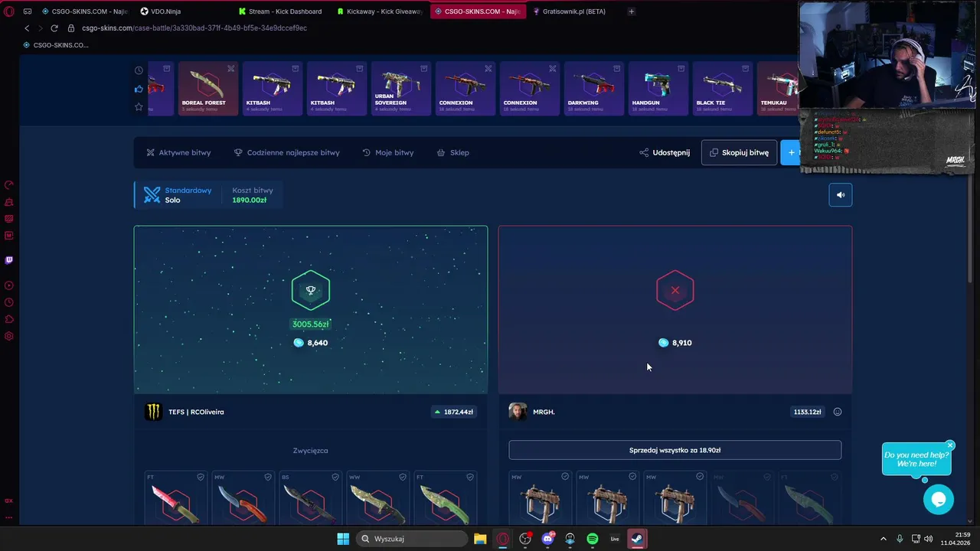Open File Explorer from the taskbar

click(x=480, y=539)
